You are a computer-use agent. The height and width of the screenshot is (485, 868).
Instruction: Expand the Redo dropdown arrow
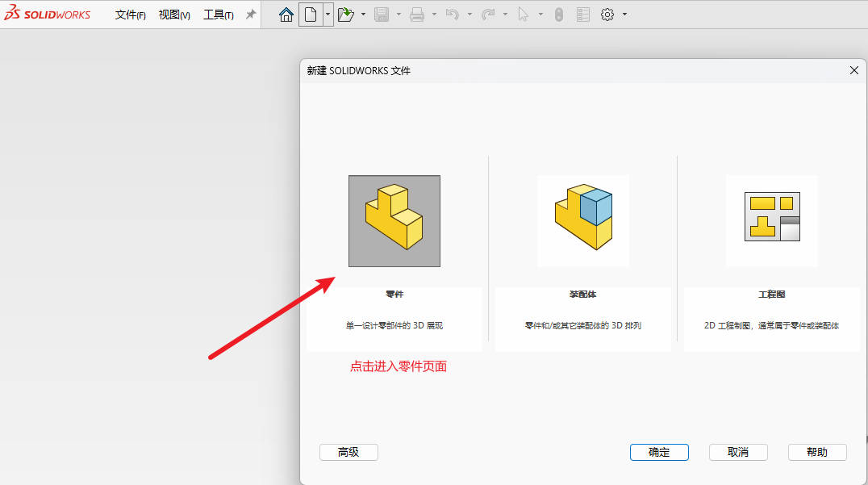tap(505, 15)
